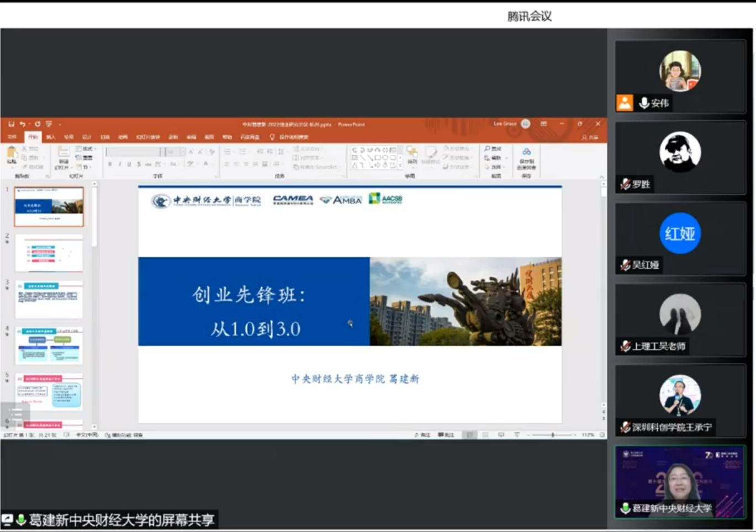Viewport: 756px width, 532px height.
Task: Click the save to Baidu cloud icon
Action: pos(526,153)
